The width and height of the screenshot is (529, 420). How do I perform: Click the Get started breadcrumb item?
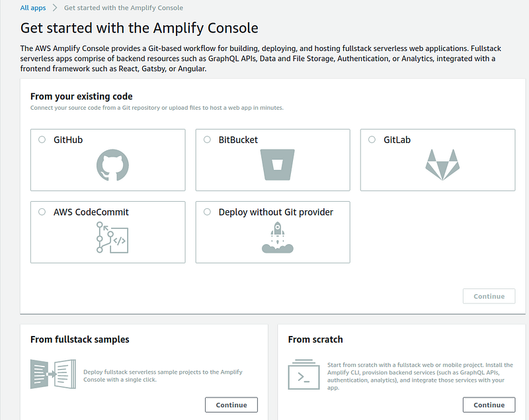pyautogui.click(x=124, y=8)
